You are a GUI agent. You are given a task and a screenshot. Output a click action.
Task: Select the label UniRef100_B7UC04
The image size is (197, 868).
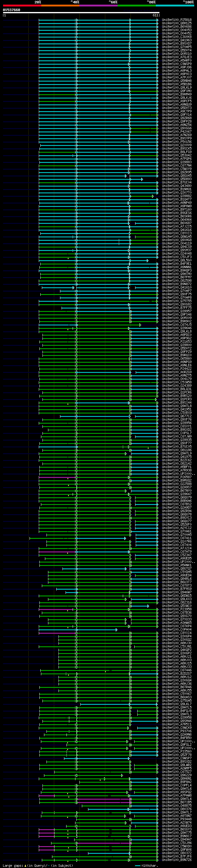click(177, 183)
